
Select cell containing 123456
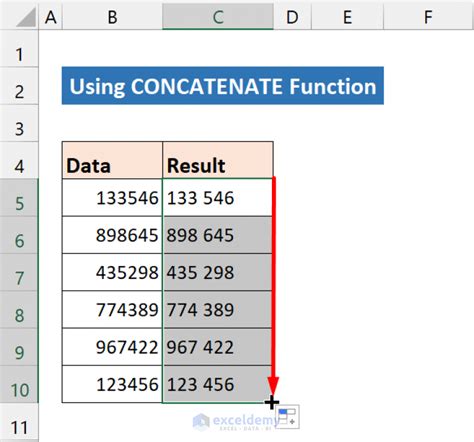point(112,384)
